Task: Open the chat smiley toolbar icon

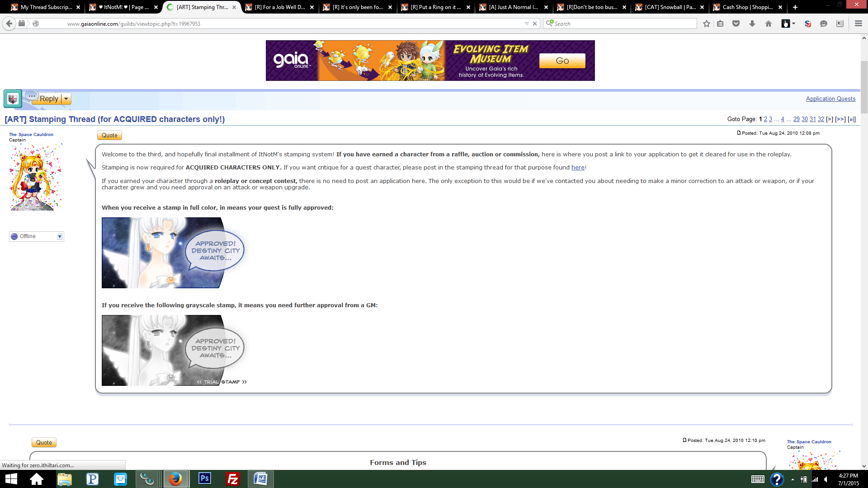Action: [x=824, y=24]
